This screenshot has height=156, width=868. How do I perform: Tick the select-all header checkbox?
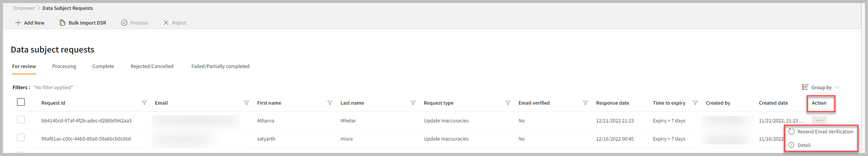21,102
